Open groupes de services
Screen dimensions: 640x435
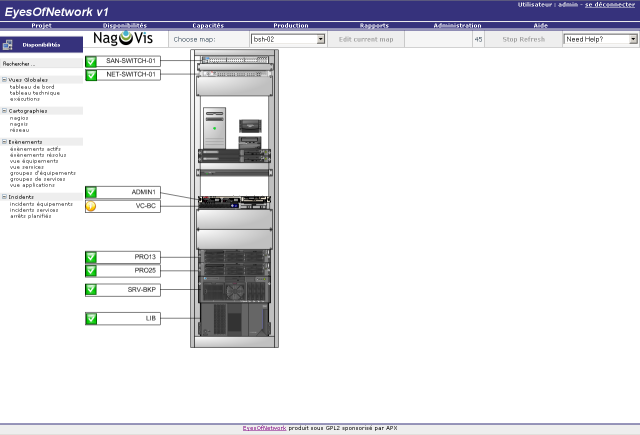38,179
